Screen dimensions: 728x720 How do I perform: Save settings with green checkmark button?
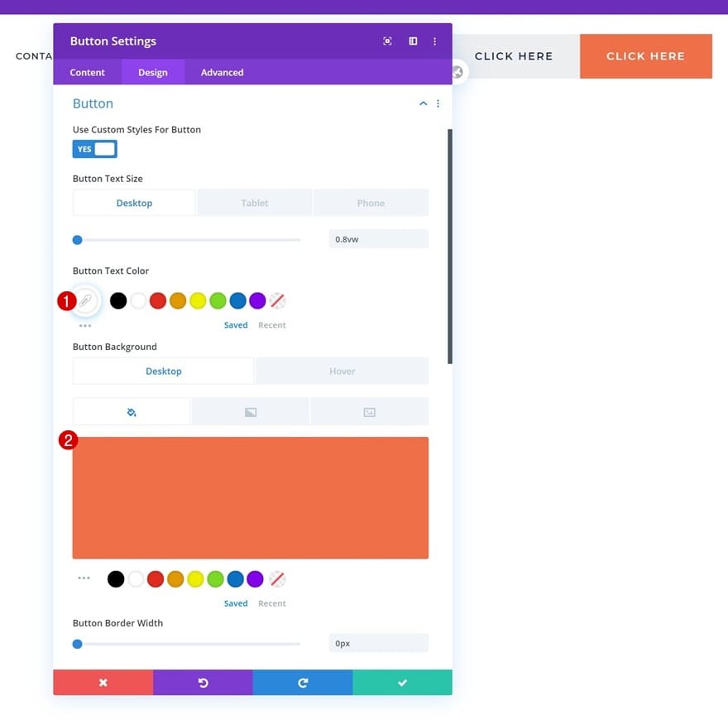[403, 683]
